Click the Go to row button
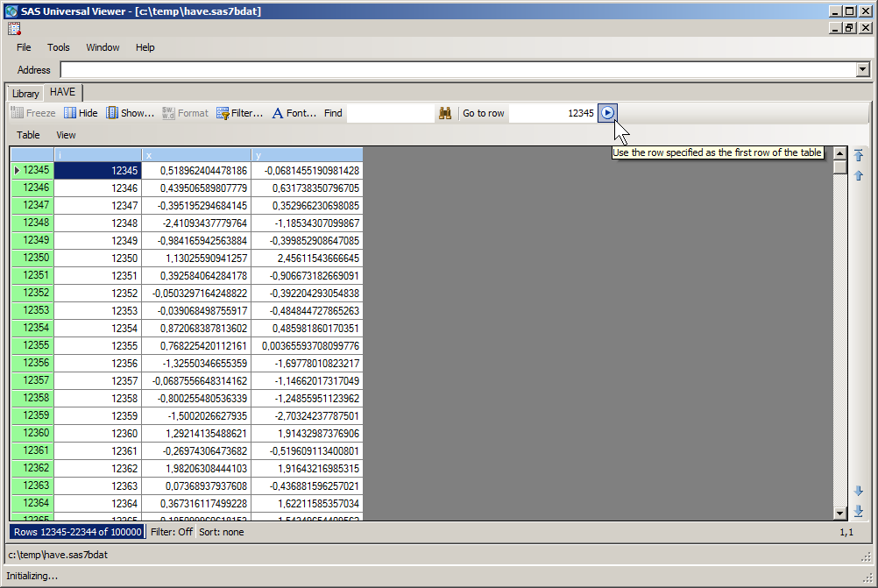This screenshot has width=878, height=588. [483, 113]
